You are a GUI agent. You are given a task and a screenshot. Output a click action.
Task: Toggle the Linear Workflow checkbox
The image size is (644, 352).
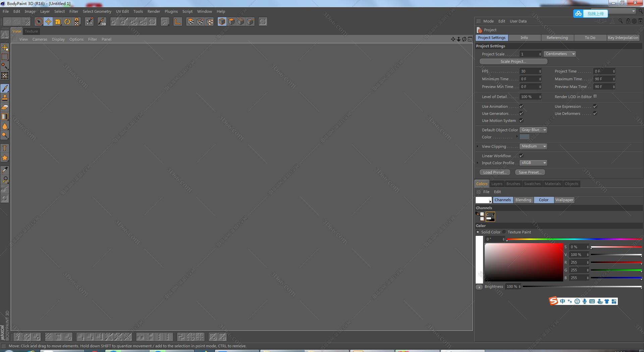point(521,156)
